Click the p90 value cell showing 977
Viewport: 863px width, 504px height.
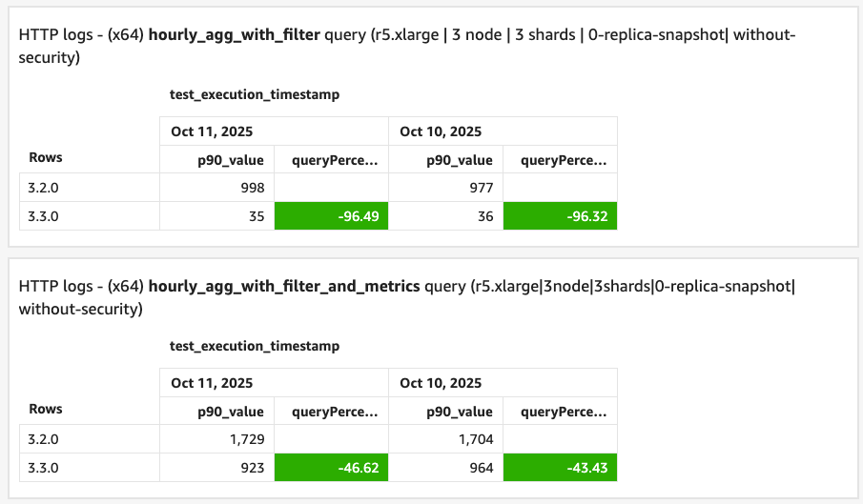445,188
